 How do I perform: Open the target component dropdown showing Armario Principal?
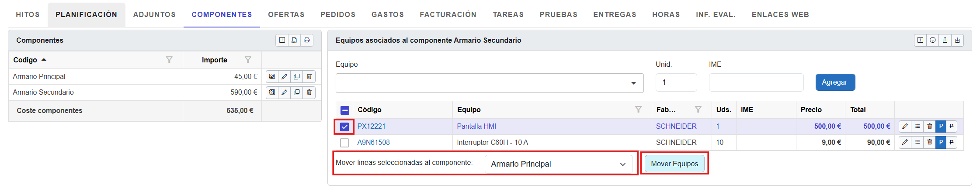coord(559,164)
